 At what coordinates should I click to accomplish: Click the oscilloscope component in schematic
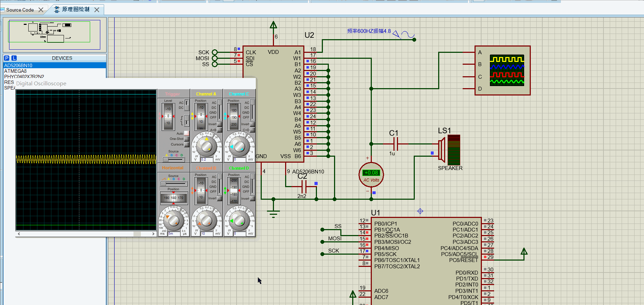point(502,70)
